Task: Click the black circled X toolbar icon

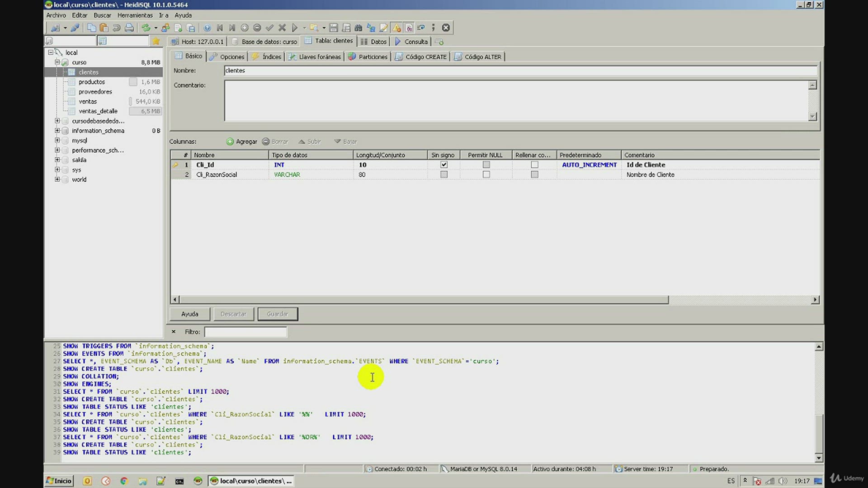Action: pyautogui.click(x=446, y=28)
